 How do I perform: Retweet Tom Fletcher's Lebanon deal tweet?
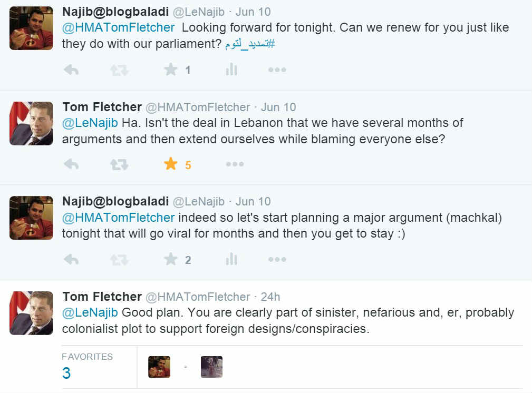pos(119,165)
